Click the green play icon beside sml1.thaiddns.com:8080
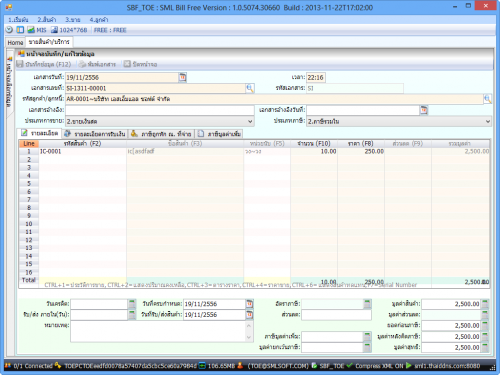 coord(409,366)
